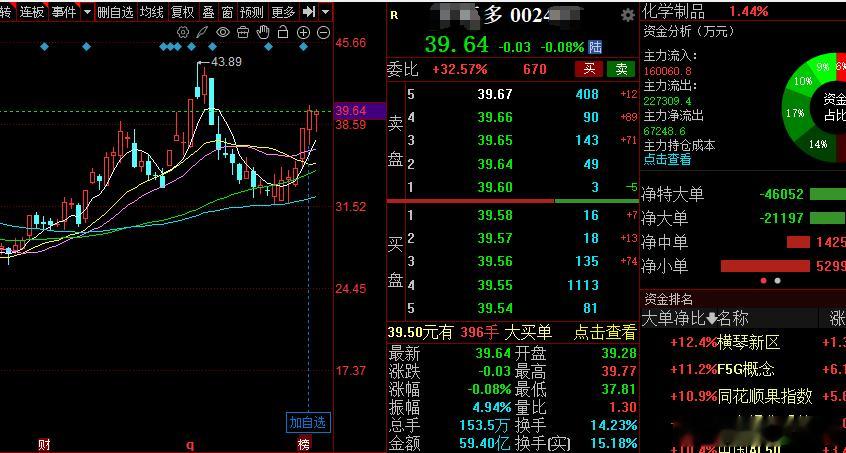Open the 连板 tab

[32, 11]
